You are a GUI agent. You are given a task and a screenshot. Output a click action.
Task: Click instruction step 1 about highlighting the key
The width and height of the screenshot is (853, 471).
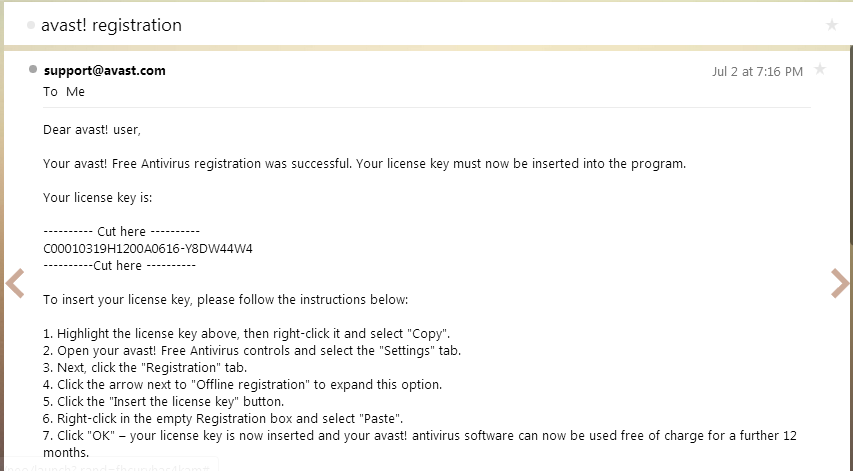click(x=247, y=333)
